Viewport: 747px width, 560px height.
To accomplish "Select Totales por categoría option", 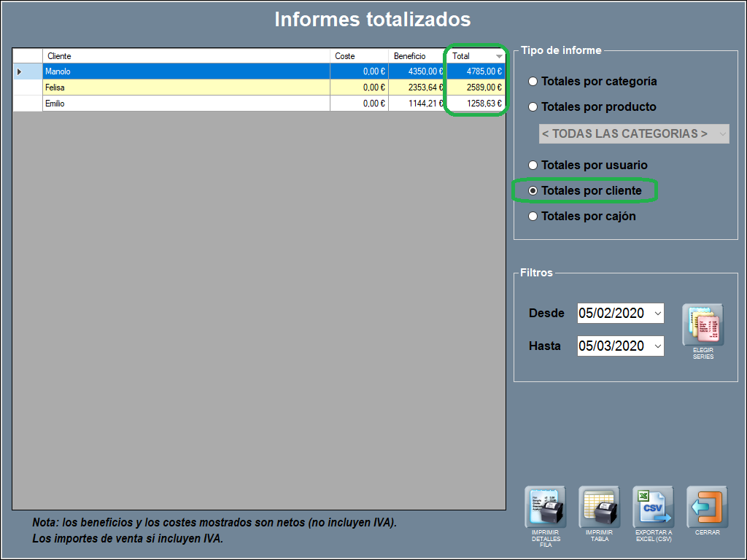I will [x=533, y=82].
